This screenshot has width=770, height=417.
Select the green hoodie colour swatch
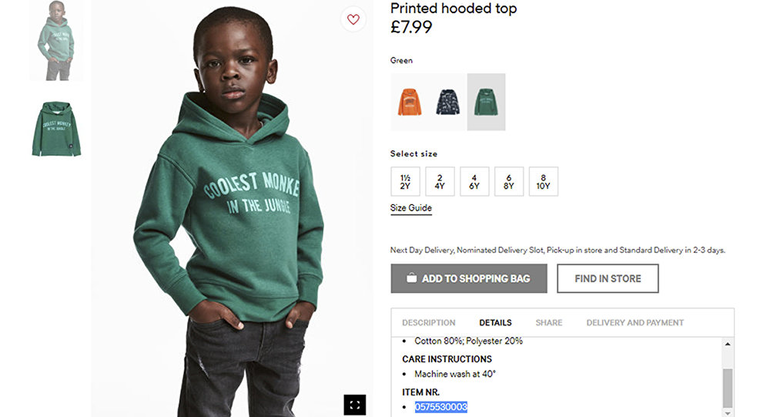486,101
